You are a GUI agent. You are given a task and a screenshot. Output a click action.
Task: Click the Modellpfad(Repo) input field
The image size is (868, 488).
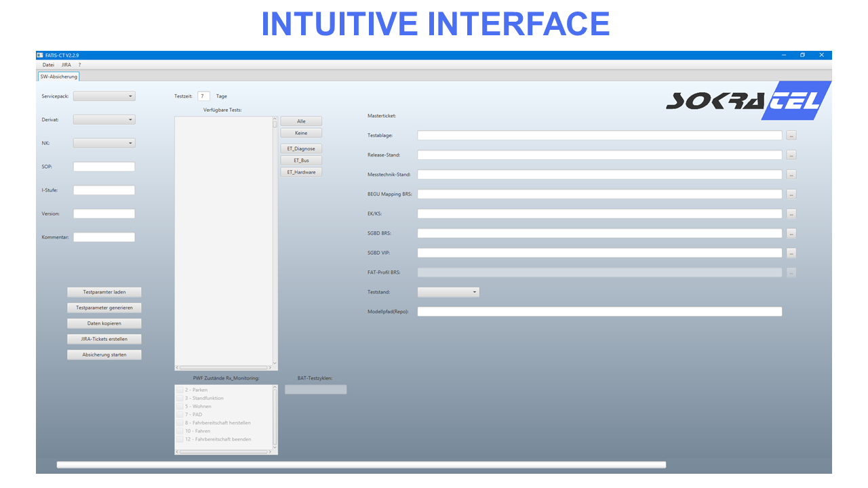point(599,312)
